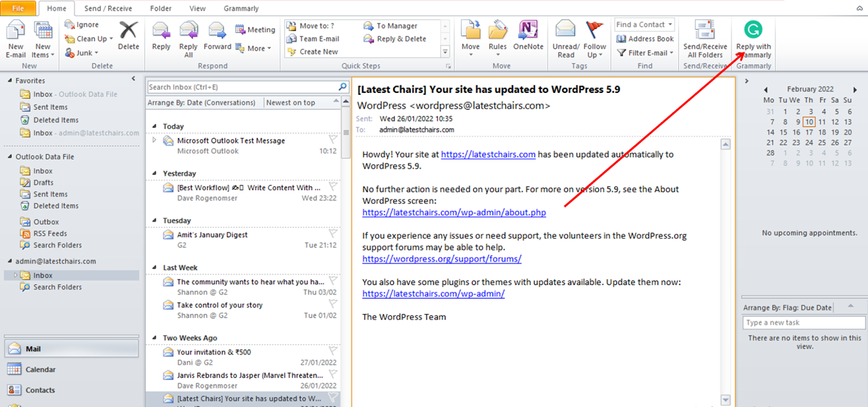Flag the Microsoft Outlook Test Message
The height and width of the screenshot is (407, 868).
[333, 139]
